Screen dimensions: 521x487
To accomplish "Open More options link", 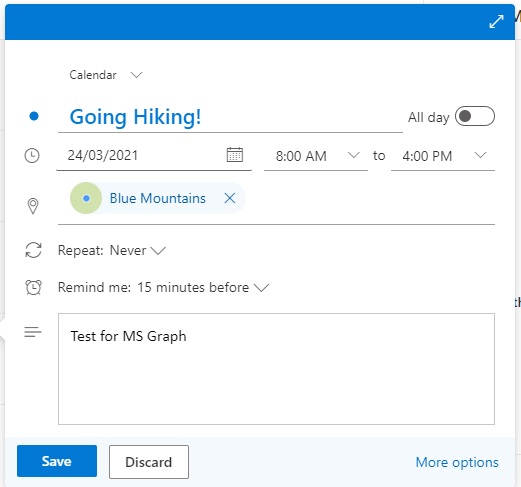I will click(457, 462).
